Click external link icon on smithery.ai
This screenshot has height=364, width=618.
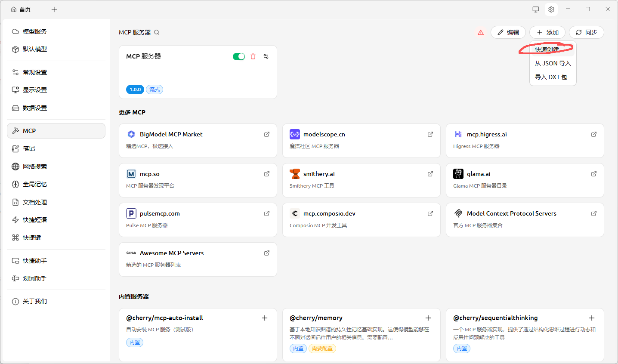coord(430,174)
